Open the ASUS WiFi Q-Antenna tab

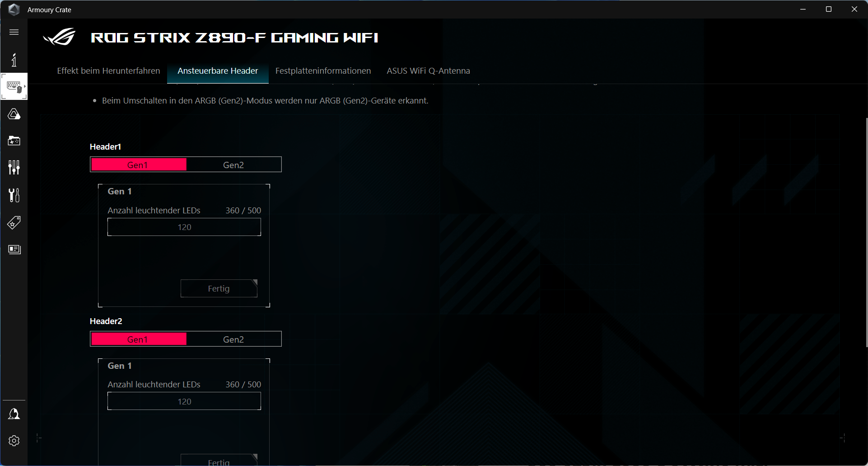428,71
